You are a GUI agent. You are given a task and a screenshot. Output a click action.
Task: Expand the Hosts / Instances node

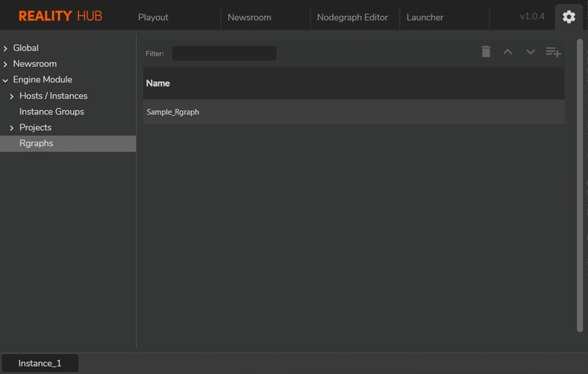tap(12, 96)
